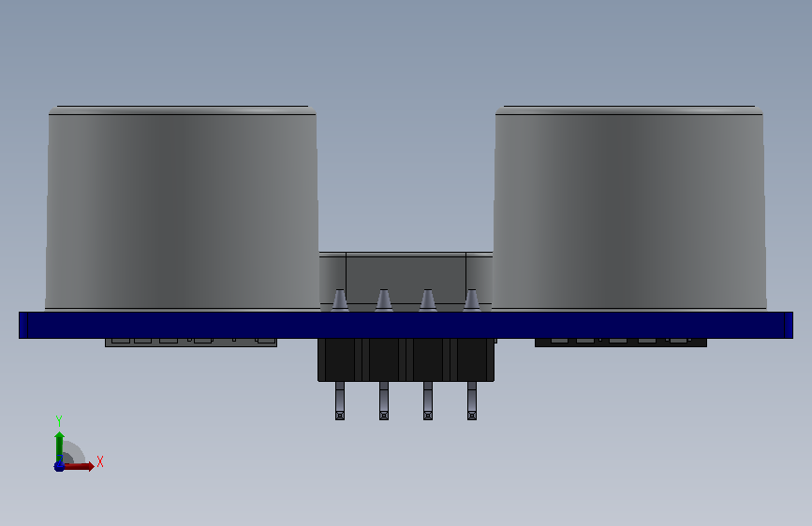The width and height of the screenshot is (812, 526).
Task: Select the dark underside component block on right
Action: [x=621, y=343]
